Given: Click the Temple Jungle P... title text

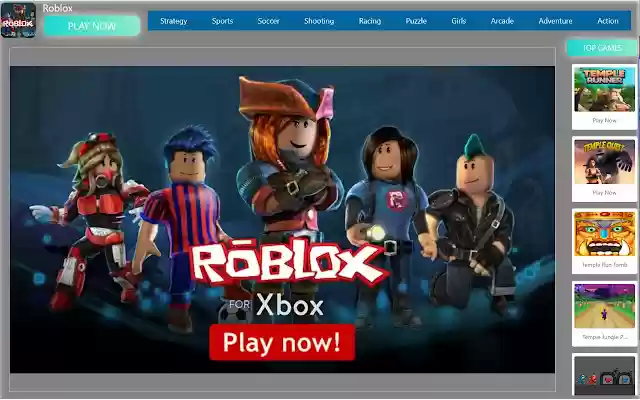Looking at the screenshot, I should tap(604, 337).
